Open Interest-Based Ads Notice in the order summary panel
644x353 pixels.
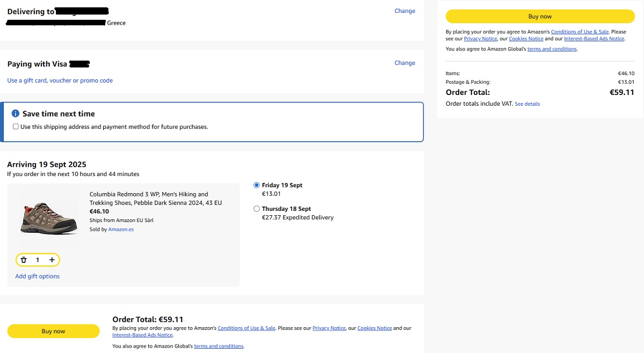(594, 39)
